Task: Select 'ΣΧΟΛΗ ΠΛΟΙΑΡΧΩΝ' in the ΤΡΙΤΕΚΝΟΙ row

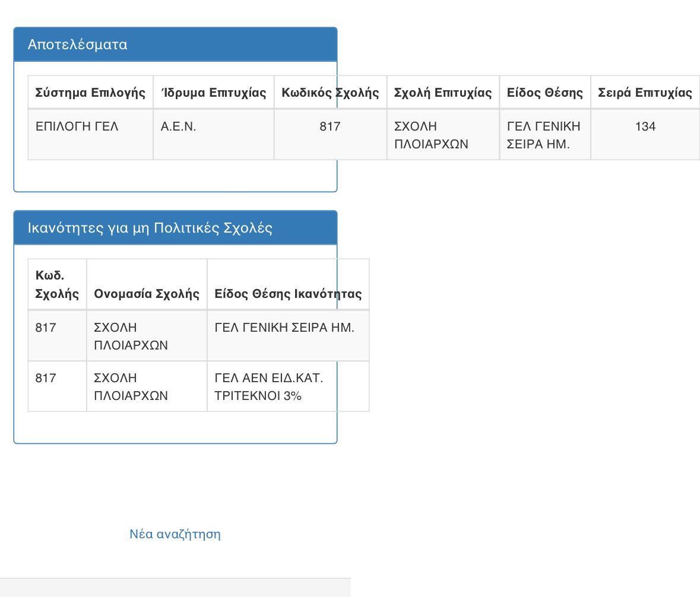Action: (131, 386)
